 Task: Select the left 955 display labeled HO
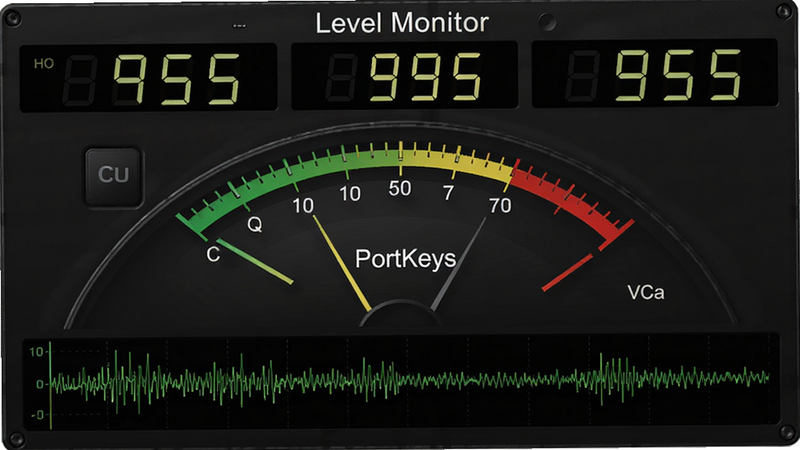coord(148,78)
